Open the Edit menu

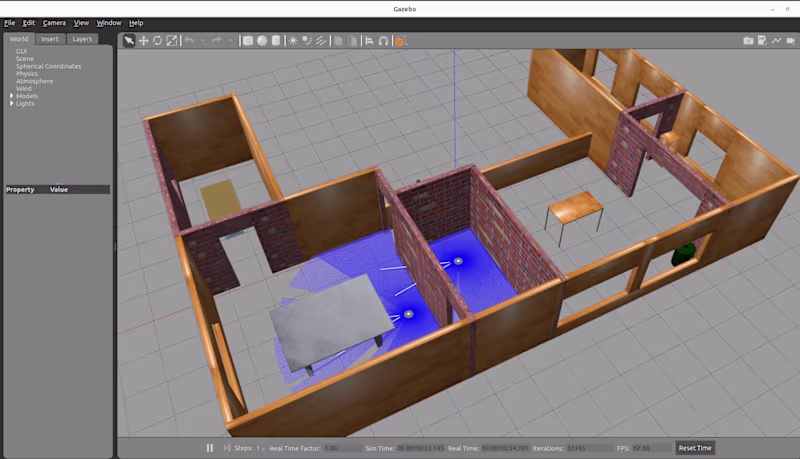coord(29,23)
